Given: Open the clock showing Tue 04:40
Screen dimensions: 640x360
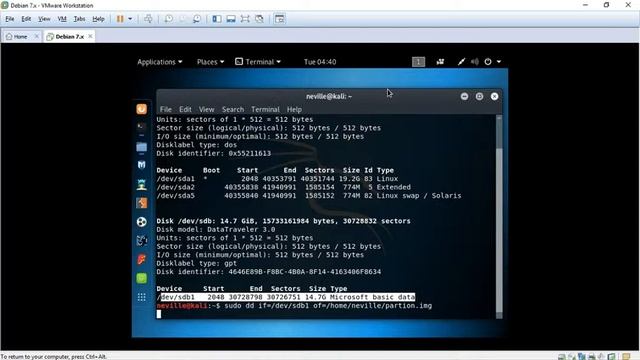Looking at the screenshot, I should 320,62.
